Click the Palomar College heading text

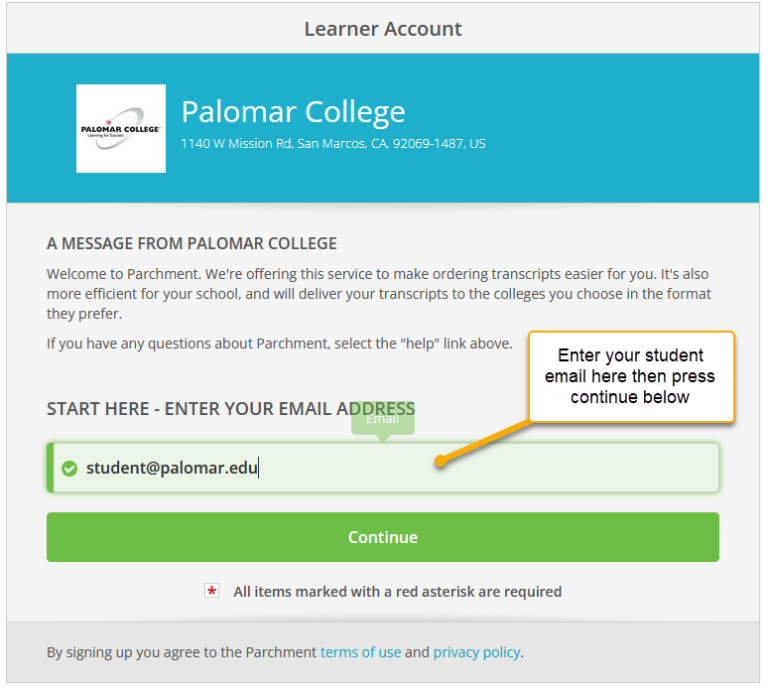coord(293,111)
